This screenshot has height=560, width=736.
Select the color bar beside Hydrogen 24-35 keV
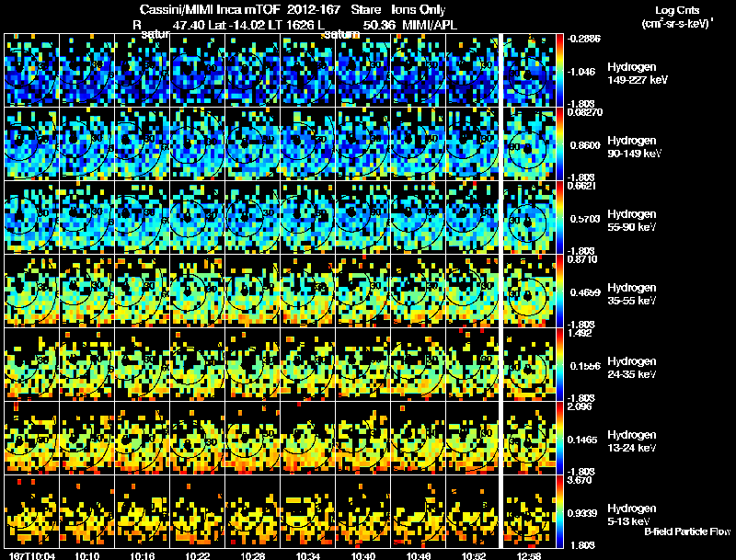point(559,364)
